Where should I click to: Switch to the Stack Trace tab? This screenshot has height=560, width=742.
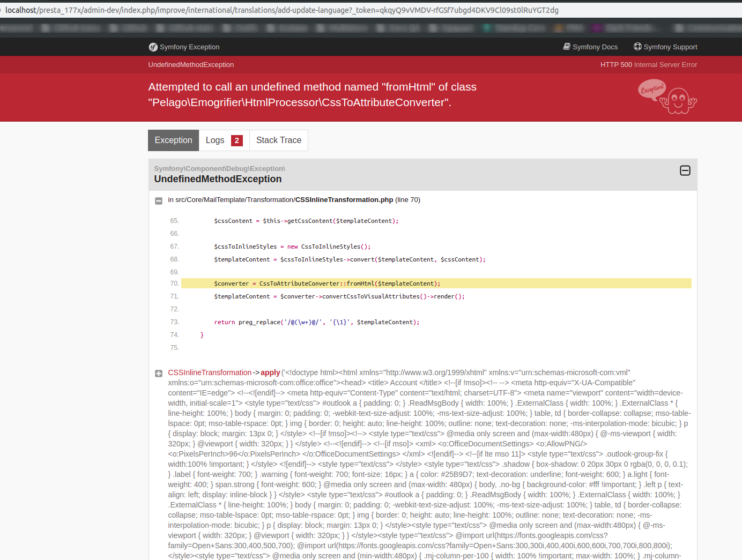(x=279, y=140)
